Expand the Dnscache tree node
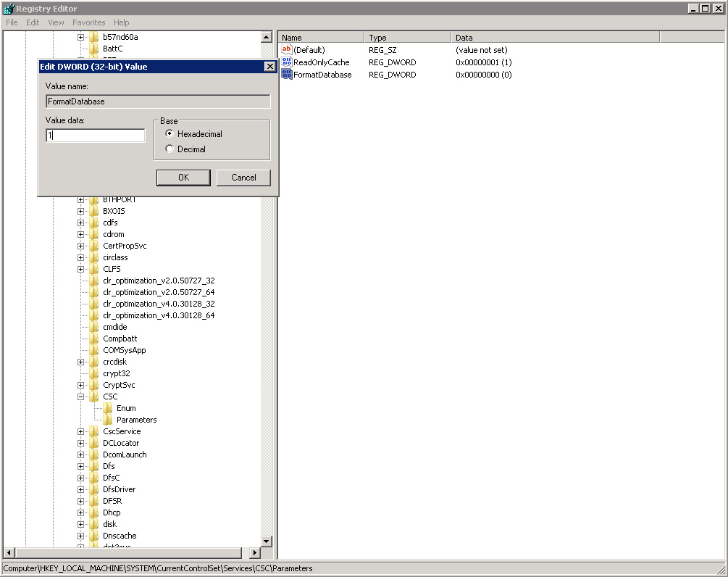728x577 pixels. [81, 536]
